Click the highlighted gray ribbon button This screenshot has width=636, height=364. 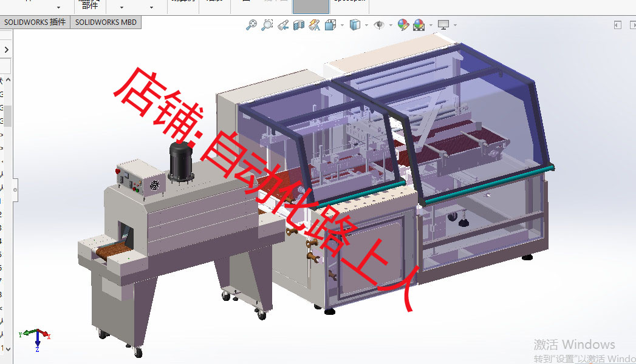tap(310, 7)
